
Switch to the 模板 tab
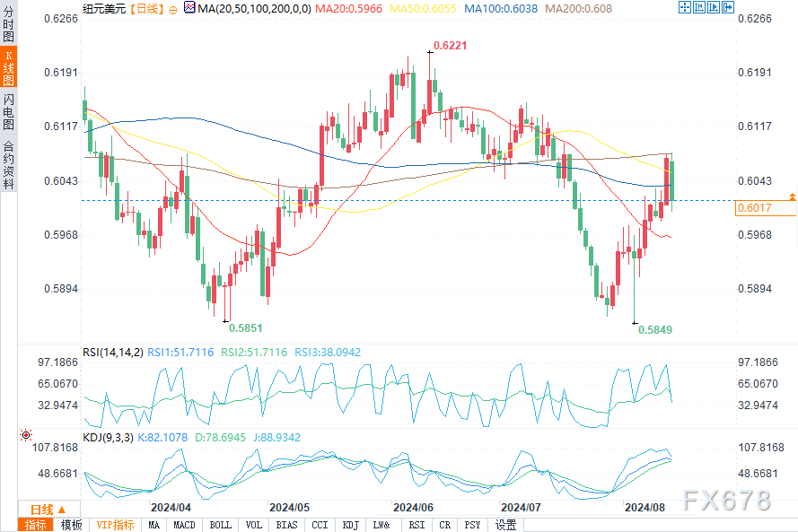pyautogui.click(x=72, y=525)
